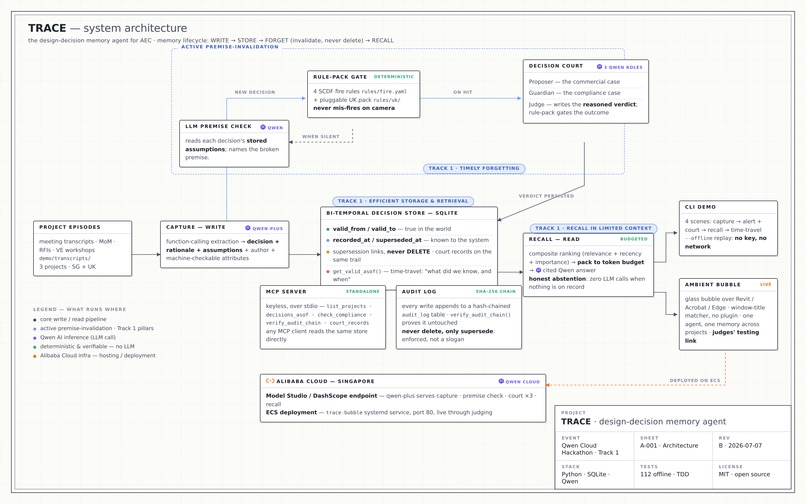Viewport: 806px width, 504px height.
Task: Click the 'RECALL — READ' heading
Action: coord(554,239)
